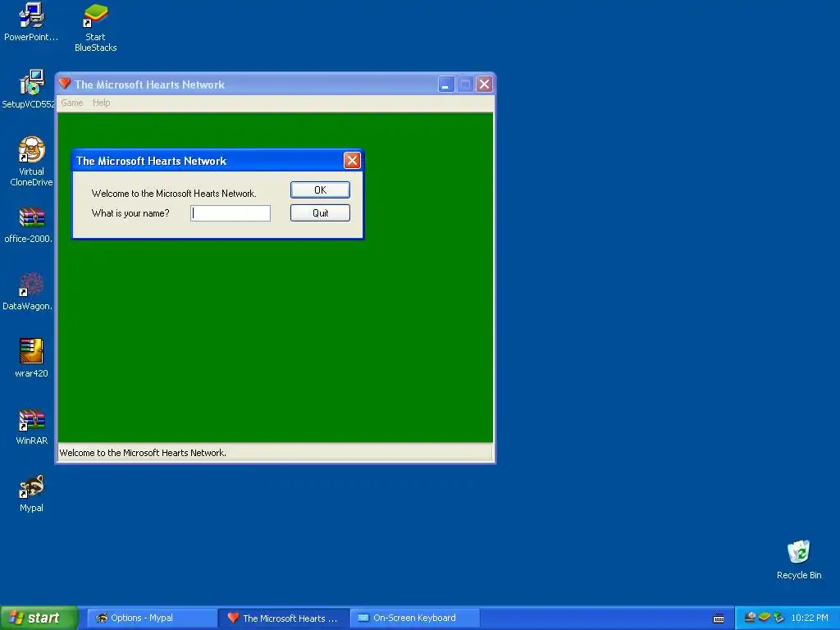Click the first system tray icon
Viewport: 840px width, 630px height.
tap(750, 618)
